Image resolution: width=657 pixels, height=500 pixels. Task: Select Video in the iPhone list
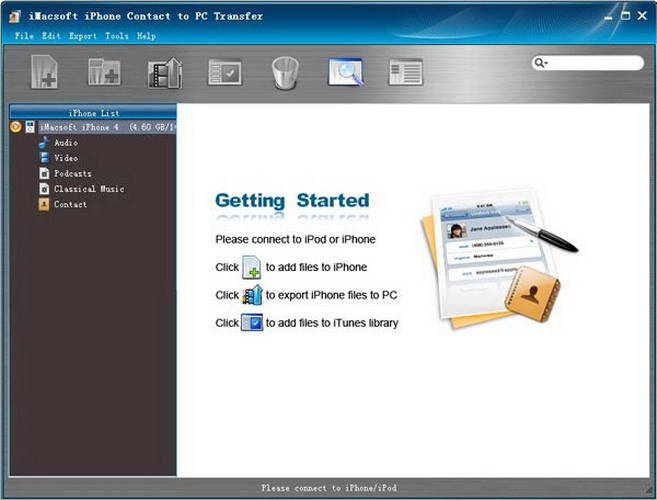click(66, 158)
